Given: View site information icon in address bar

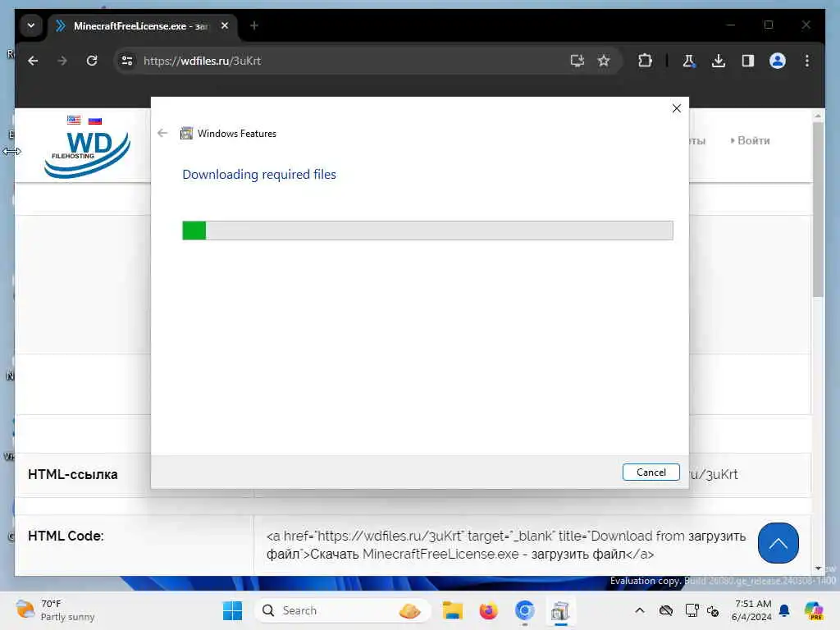Looking at the screenshot, I should (127, 61).
